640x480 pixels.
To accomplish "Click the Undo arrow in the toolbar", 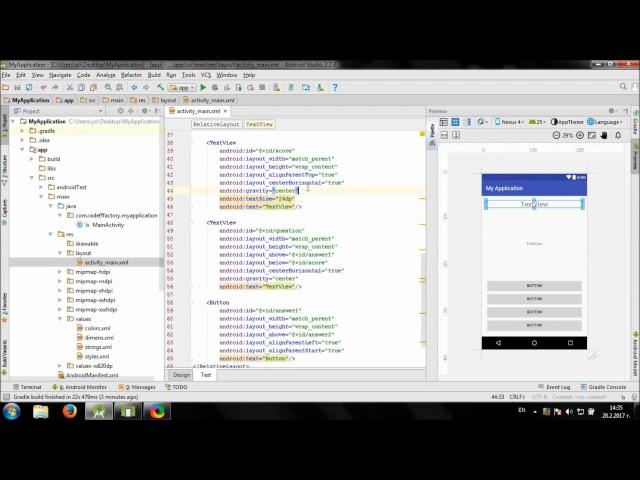I will 44,87.
